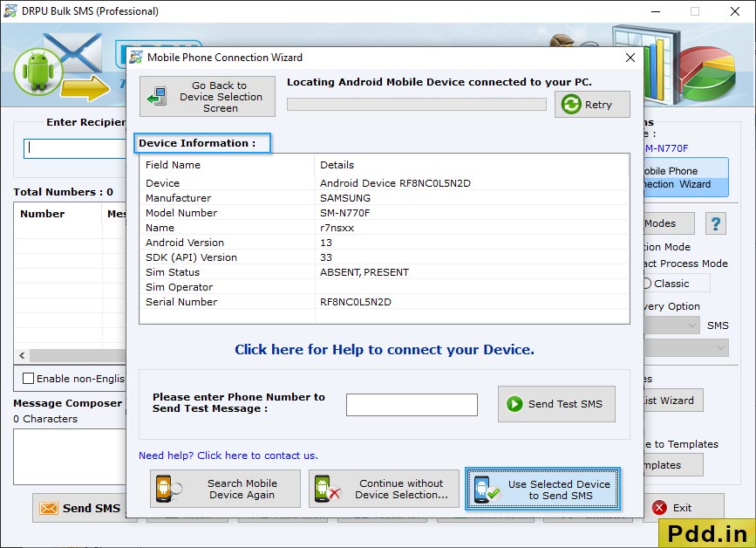The height and width of the screenshot is (548, 756).
Task: Click the List Wizard button in main window
Action: click(x=673, y=401)
